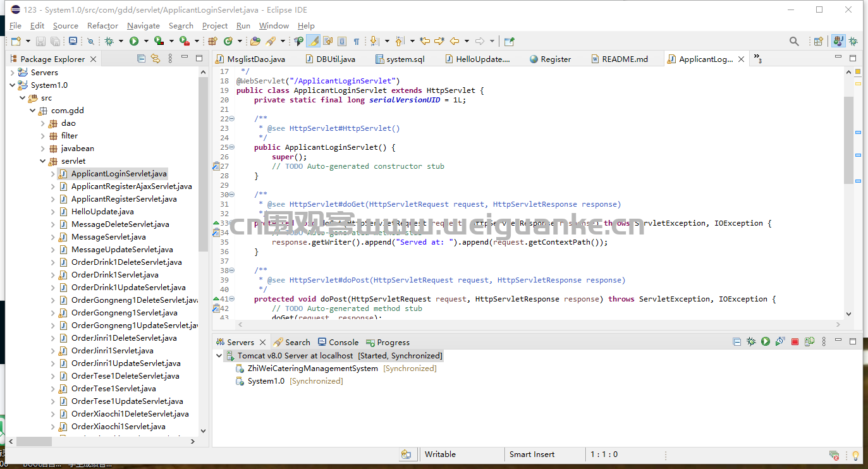Start server in debug mode in Servers view
The image size is (868, 469).
[x=751, y=342]
